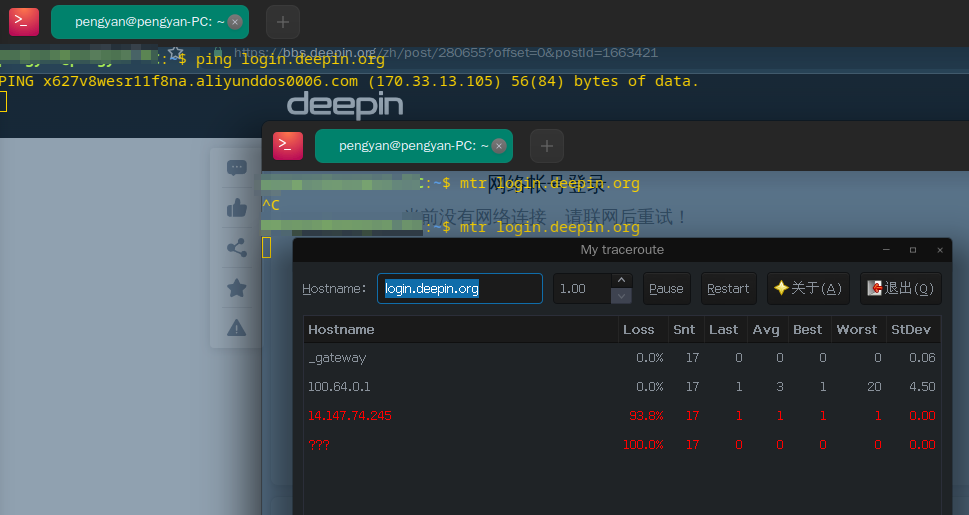969x515 pixels.
Task: Decrease the interval value with down arrow
Action: click(x=621, y=296)
